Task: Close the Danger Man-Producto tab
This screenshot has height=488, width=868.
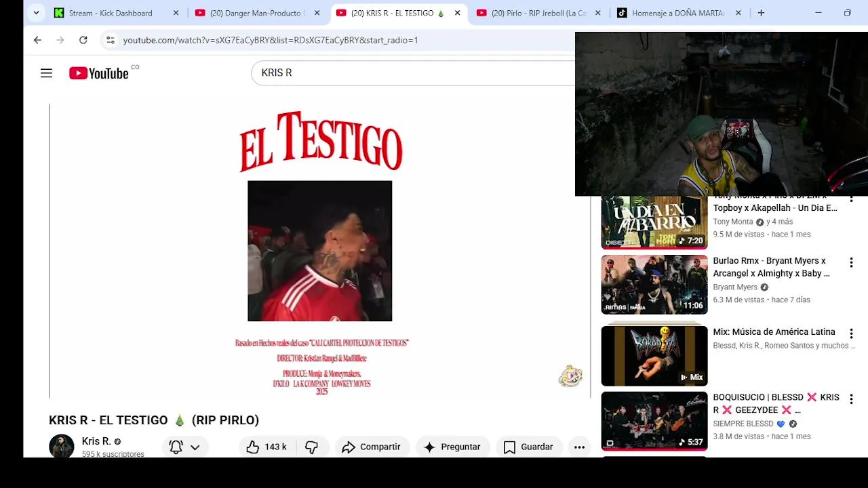Action: 317,13
